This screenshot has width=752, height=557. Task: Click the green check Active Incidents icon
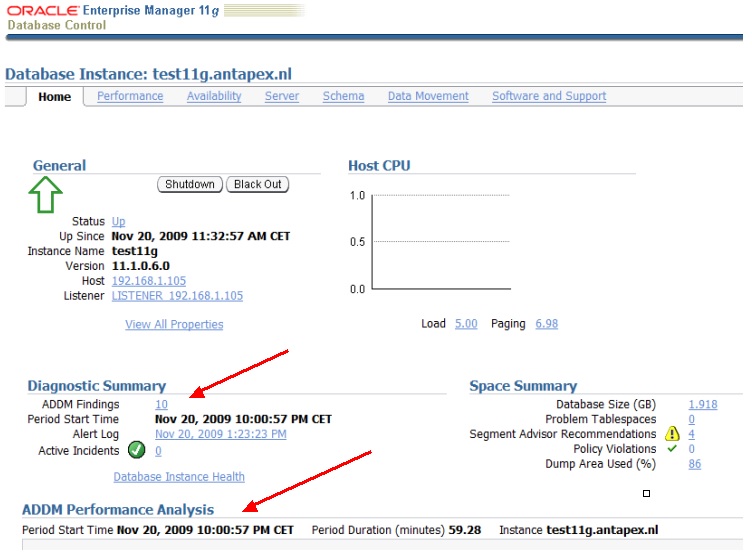click(137, 451)
